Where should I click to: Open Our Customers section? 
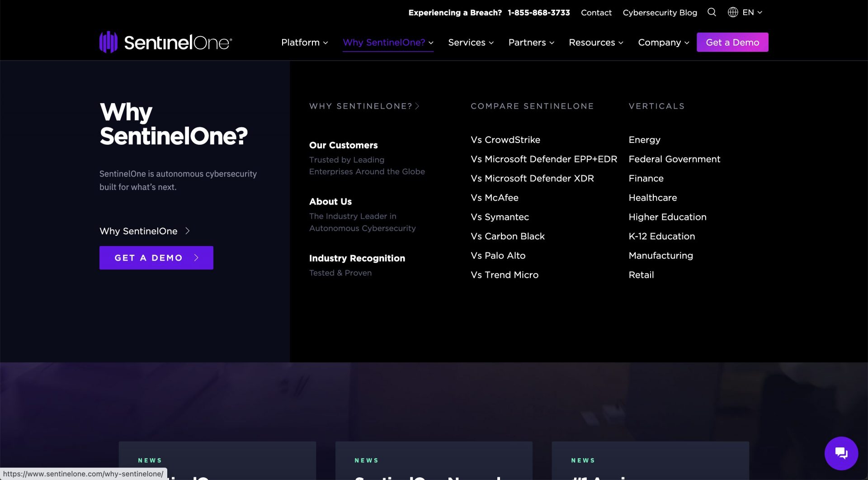(343, 145)
